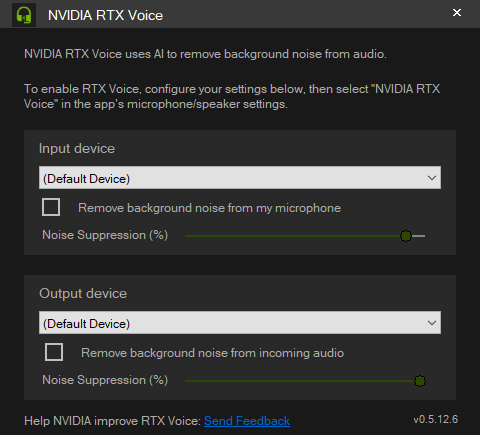480x435 pixels.
Task: Click the NVIDIA RTX Voice title text
Action: click(x=105, y=15)
